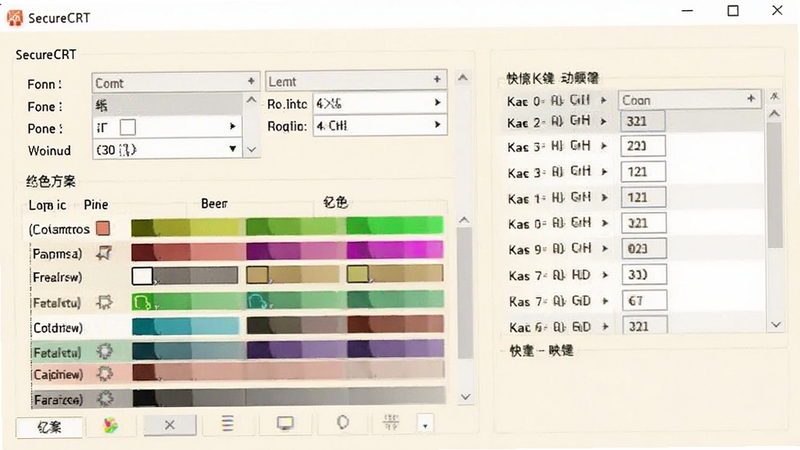Click the up arrow above color scheme panel
The width and height of the screenshot is (800, 450).
(463, 78)
